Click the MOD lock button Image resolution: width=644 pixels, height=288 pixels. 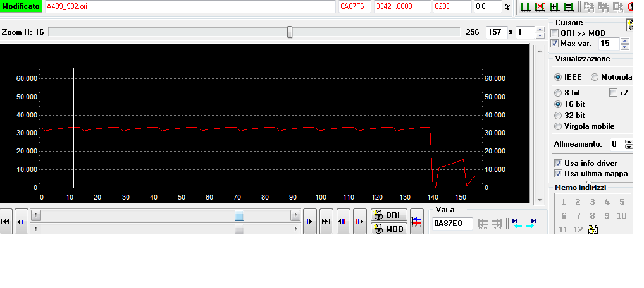click(388, 229)
